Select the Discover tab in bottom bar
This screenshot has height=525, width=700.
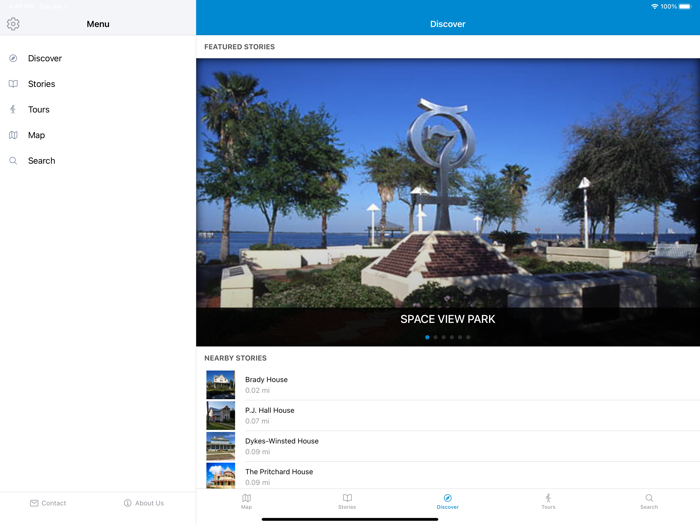click(447, 501)
